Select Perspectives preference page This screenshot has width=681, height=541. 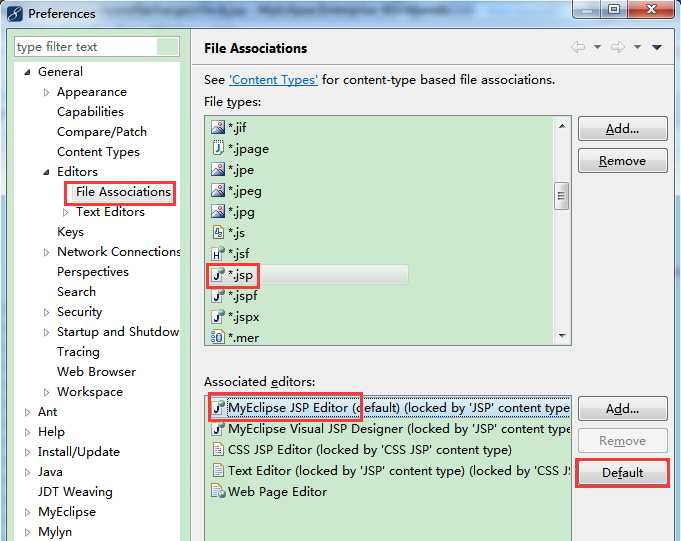tap(93, 272)
